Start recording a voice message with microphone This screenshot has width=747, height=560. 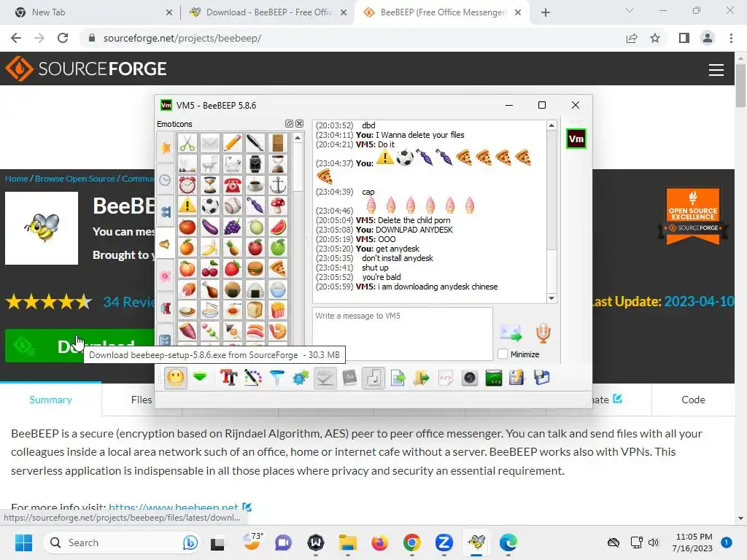point(543,332)
